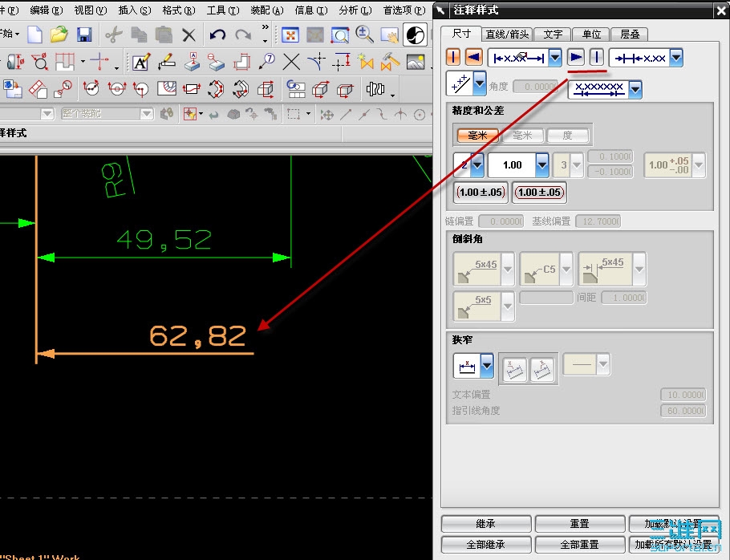Screen dimensions: 730x560
Task: Click the Copy documents icon
Action: tap(139, 34)
